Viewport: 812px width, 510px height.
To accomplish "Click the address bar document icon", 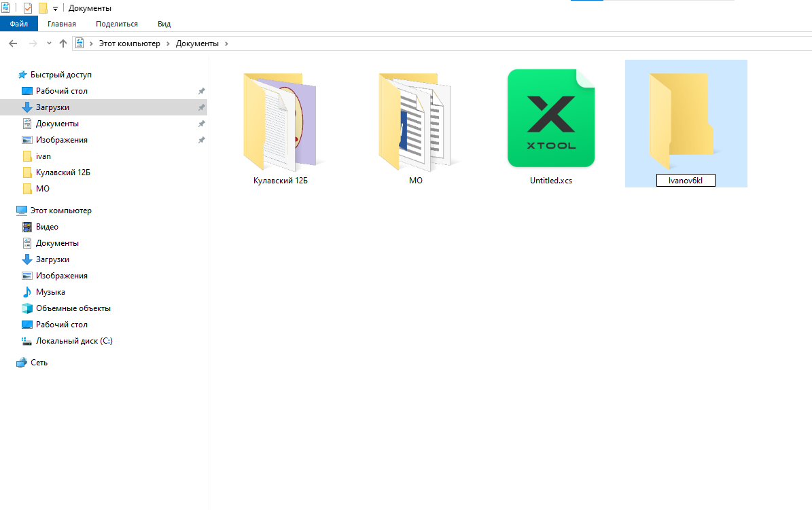I will click(x=80, y=43).
